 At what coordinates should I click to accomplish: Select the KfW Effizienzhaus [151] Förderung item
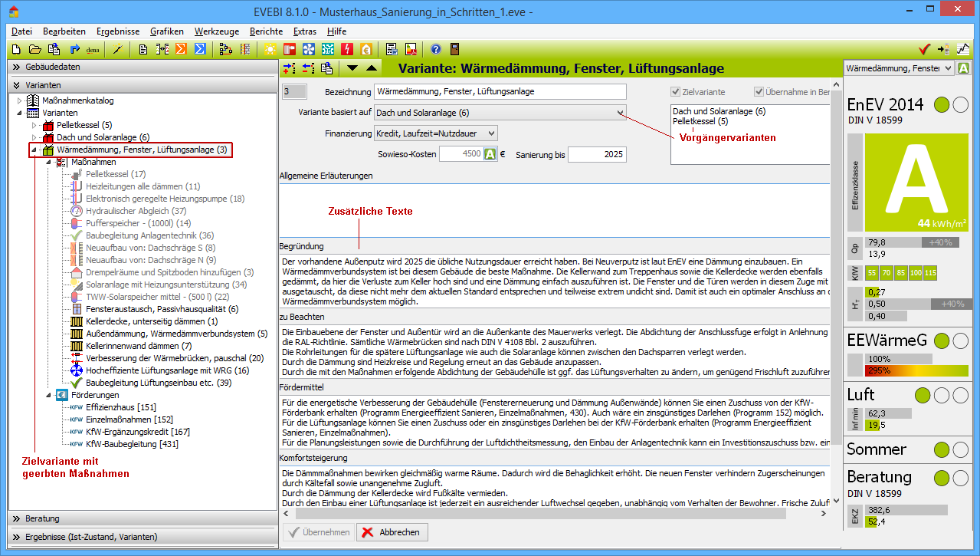click(x=121, y=407)
